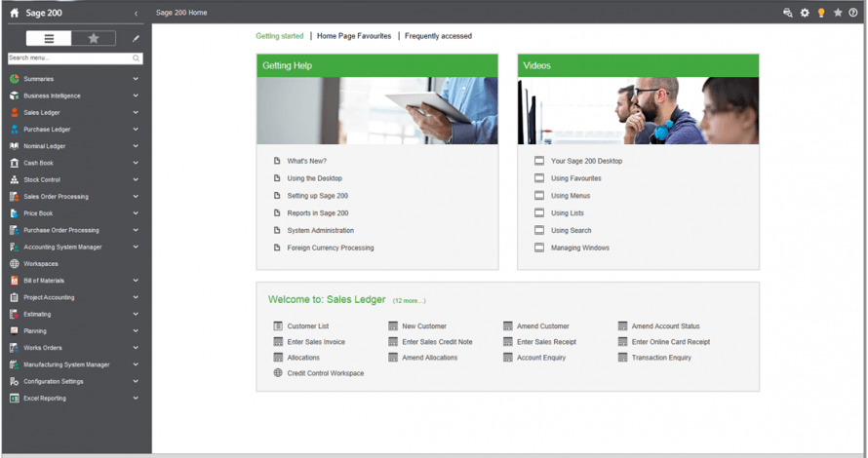Click the magnifier icon in search box
The width and height of the screenshot is (868, 458).
(x=136, y=58)
